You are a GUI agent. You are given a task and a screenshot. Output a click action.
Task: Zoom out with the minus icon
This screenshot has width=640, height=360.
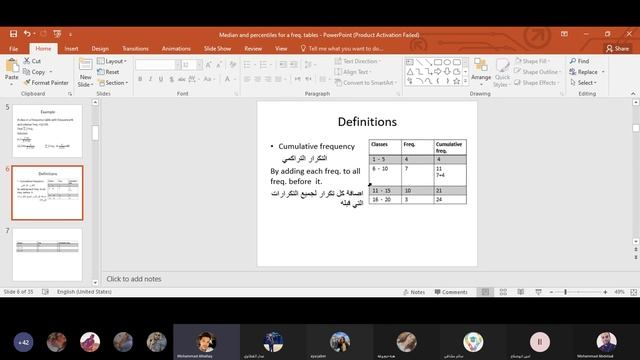pos(551,292)
